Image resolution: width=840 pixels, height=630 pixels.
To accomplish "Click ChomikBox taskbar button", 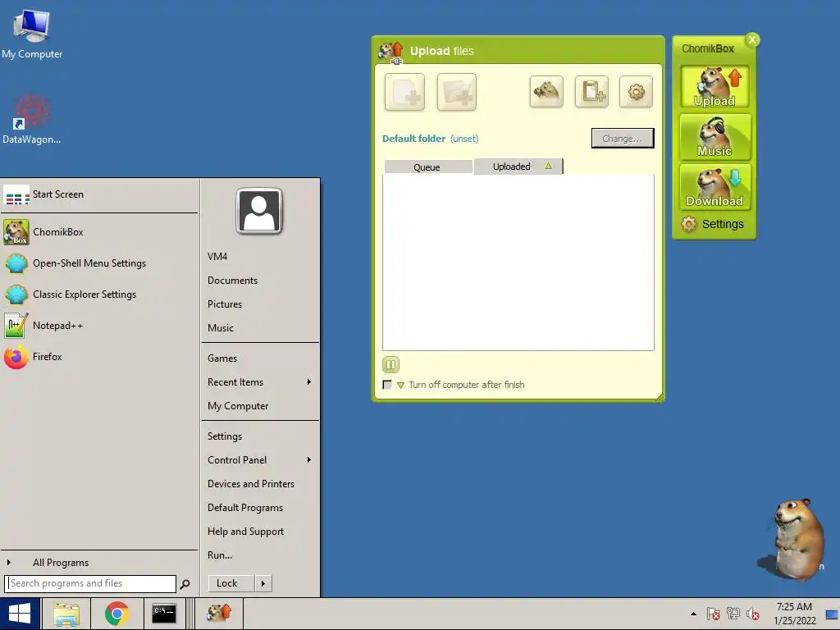I will point(218,614).
